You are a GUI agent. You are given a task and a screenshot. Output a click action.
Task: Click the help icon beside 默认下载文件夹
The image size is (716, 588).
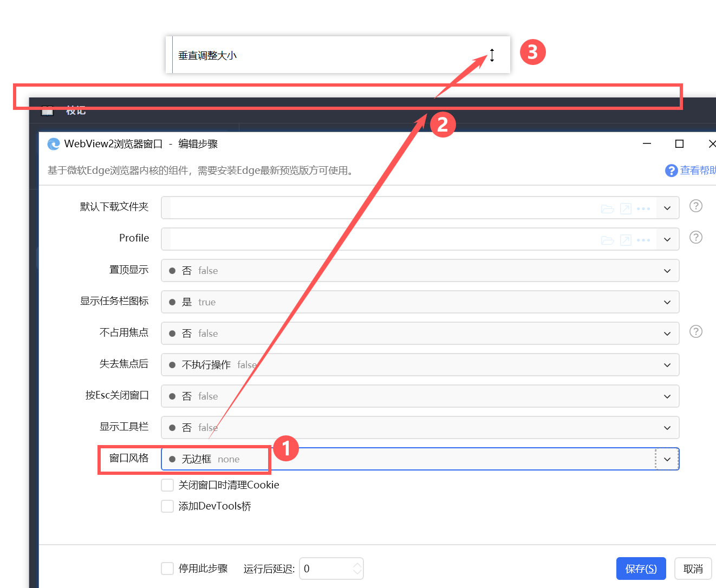(x=696, y=206)
